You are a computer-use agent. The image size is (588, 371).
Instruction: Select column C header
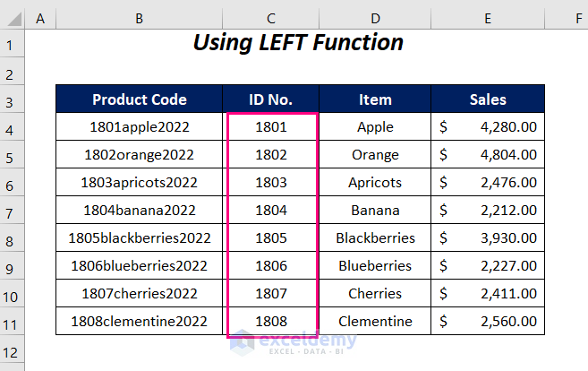[x=270, y=17]
